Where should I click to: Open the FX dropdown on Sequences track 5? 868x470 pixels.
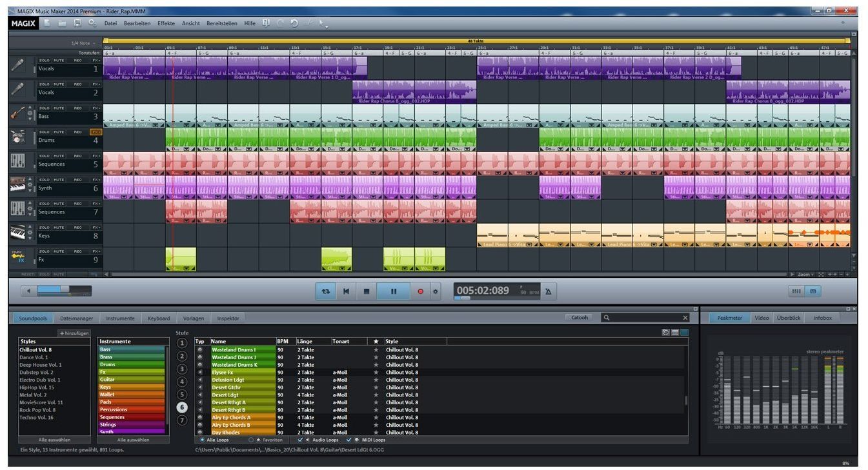(x=96, y=155)
